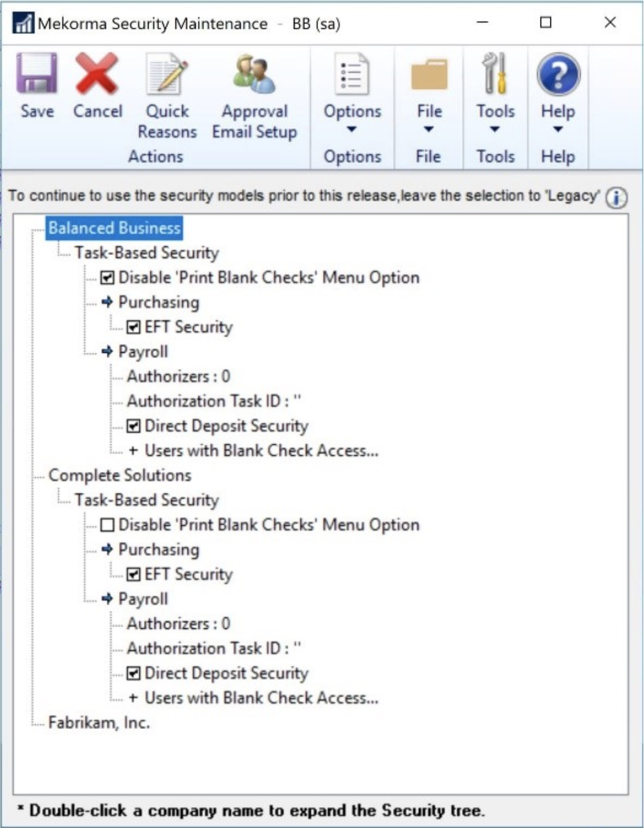
Task: Close the Mekorma Security Maintenance window
Action: [610, 23]
